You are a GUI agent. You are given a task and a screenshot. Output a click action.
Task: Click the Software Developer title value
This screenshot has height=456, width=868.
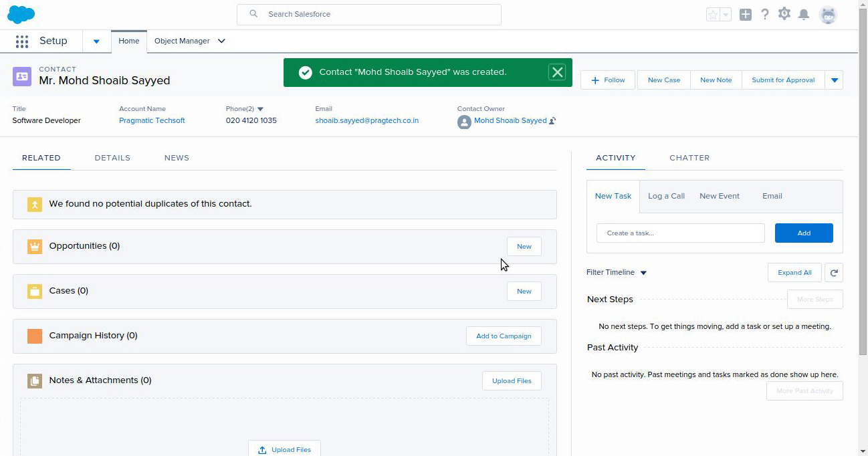coord(47,121)
